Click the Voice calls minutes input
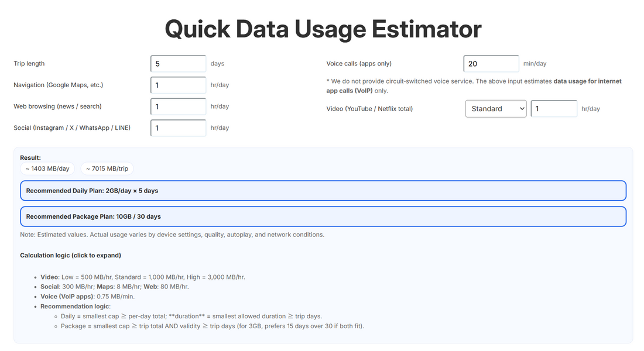The width and height of the screenshot is (644, 351). (491, 63)
